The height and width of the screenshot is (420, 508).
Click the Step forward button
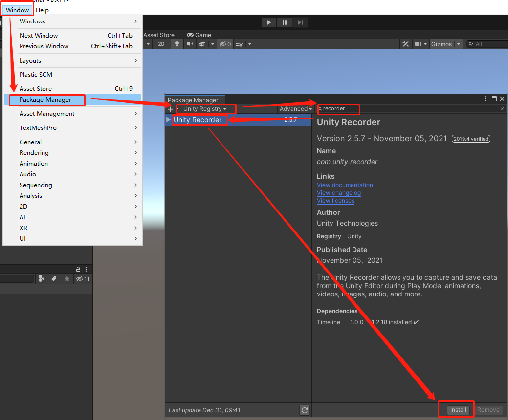coord(300,22)
